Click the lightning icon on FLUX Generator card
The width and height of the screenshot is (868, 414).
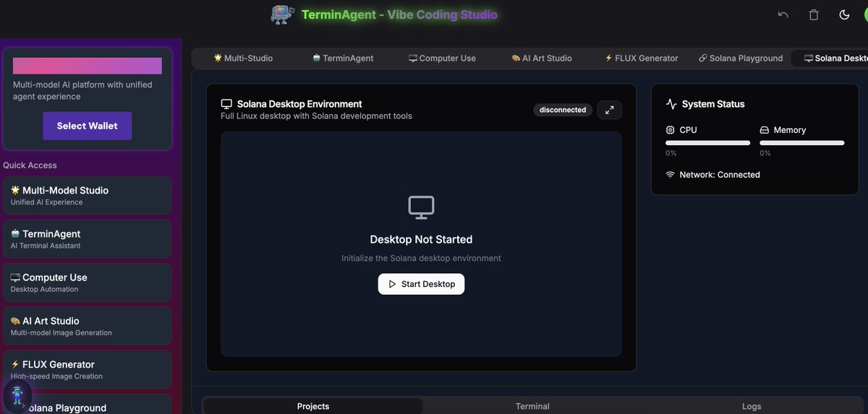click(15, 364)
